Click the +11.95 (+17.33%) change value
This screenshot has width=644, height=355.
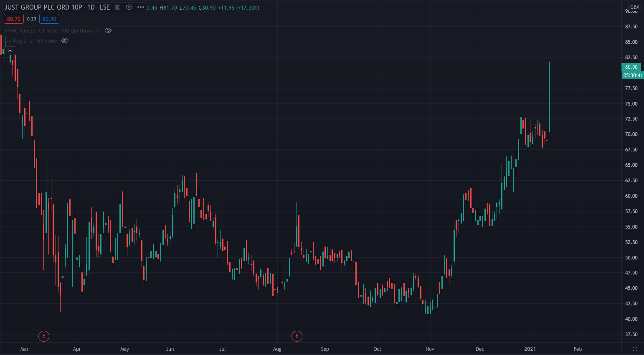[238, 8]
